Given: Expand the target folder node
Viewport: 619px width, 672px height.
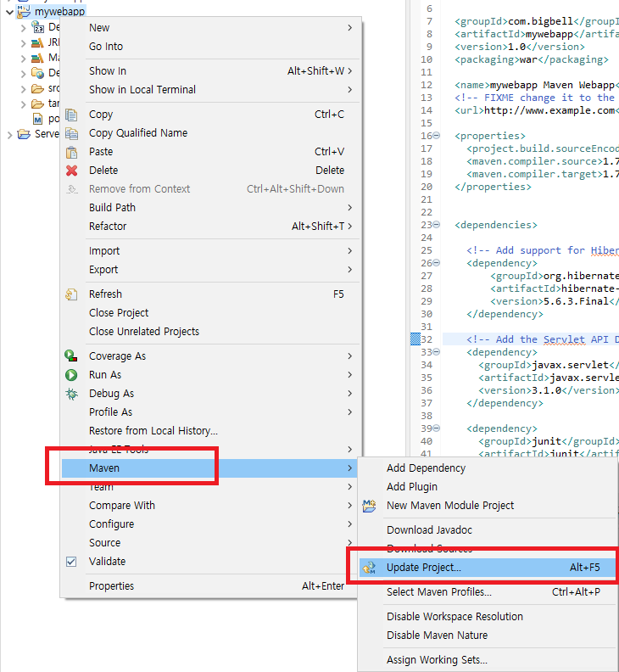Looking at the screenshot, I should point(24,104).
